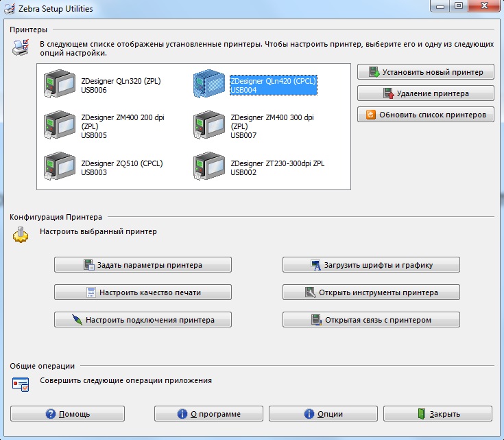Click the ZDesigner ZM400 200 dpi printer icon
This screenshot has width=504, height=440.
[60, 125]
